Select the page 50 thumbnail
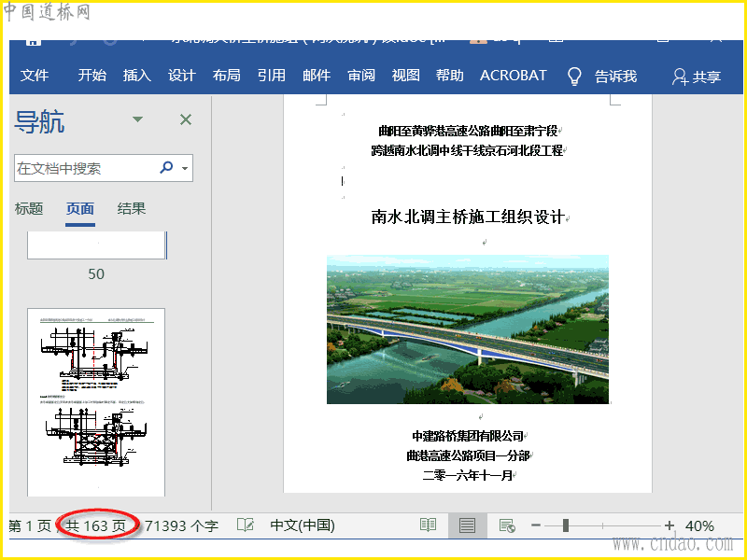Image resolution: width=747 pixels, height=560 pixels. point(97,245)
